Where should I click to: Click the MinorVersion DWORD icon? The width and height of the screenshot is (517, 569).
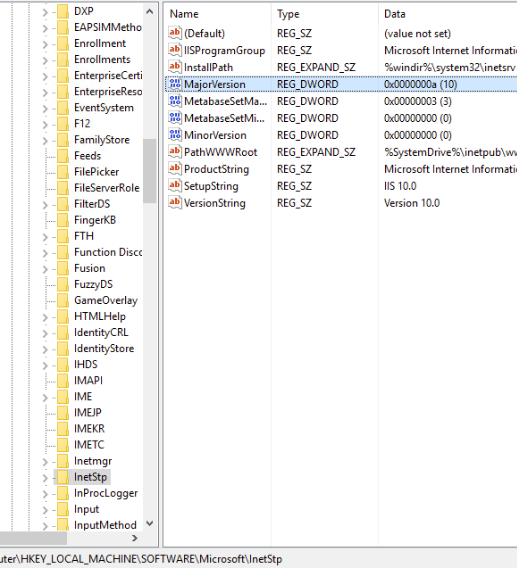click(x=175, y=135)
